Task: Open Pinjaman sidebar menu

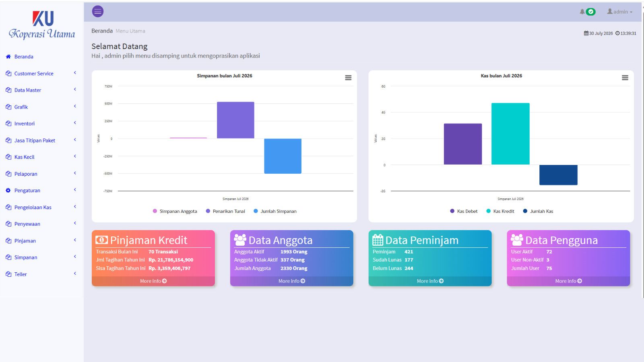Action: pyautogui.click(x=41, y=241)
